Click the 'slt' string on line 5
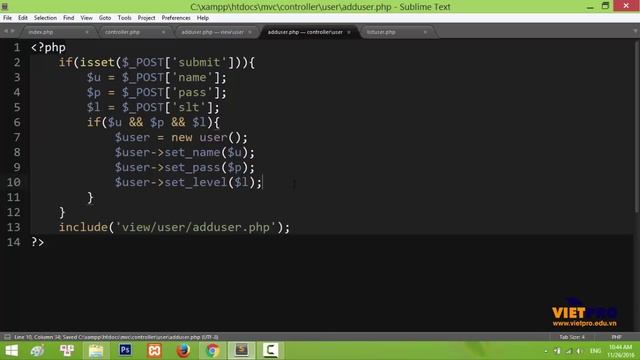Viewport: 640px width, 360px height. (x=189, y=107)
